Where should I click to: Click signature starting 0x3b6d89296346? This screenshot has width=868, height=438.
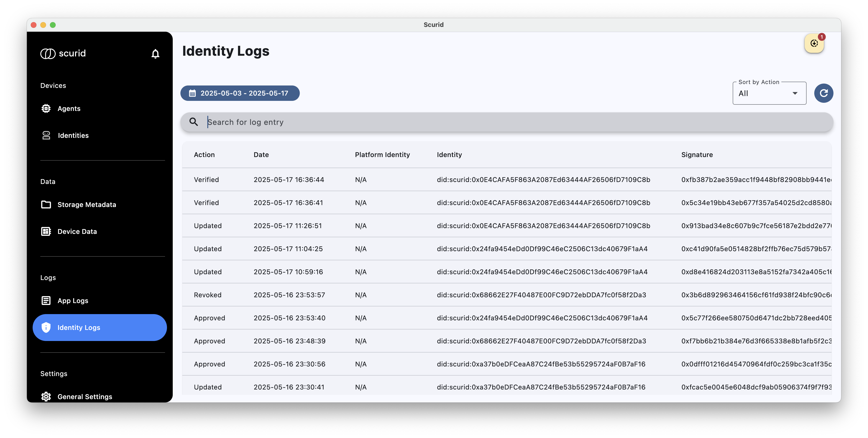[756, 295]
